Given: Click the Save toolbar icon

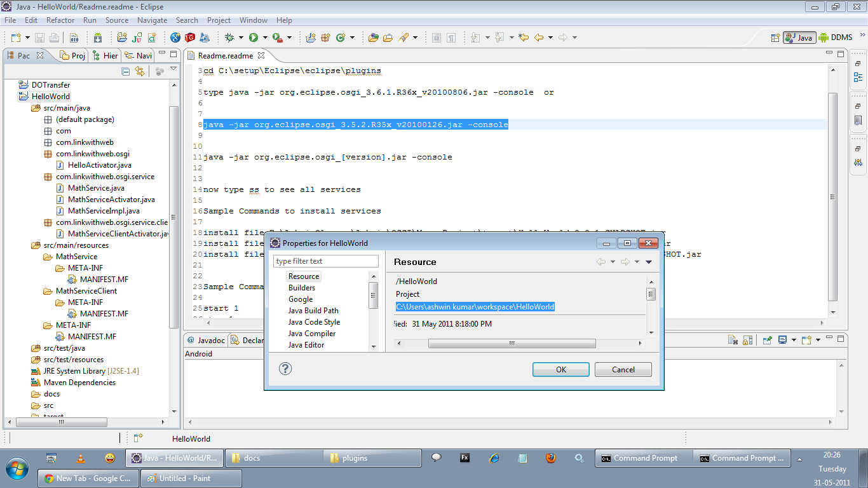Looking at the screenshot, I should pyautogui.click(x=39, y=37).
